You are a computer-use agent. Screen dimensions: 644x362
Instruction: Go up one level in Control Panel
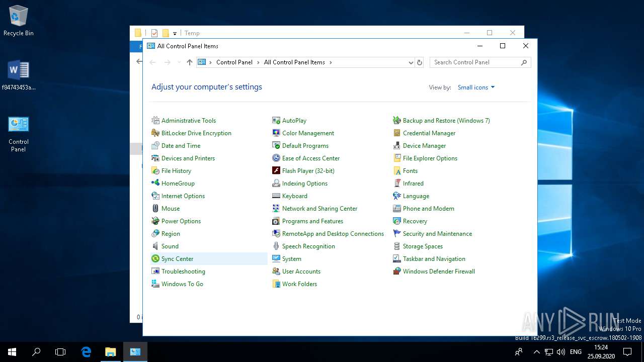pos(189,62)
